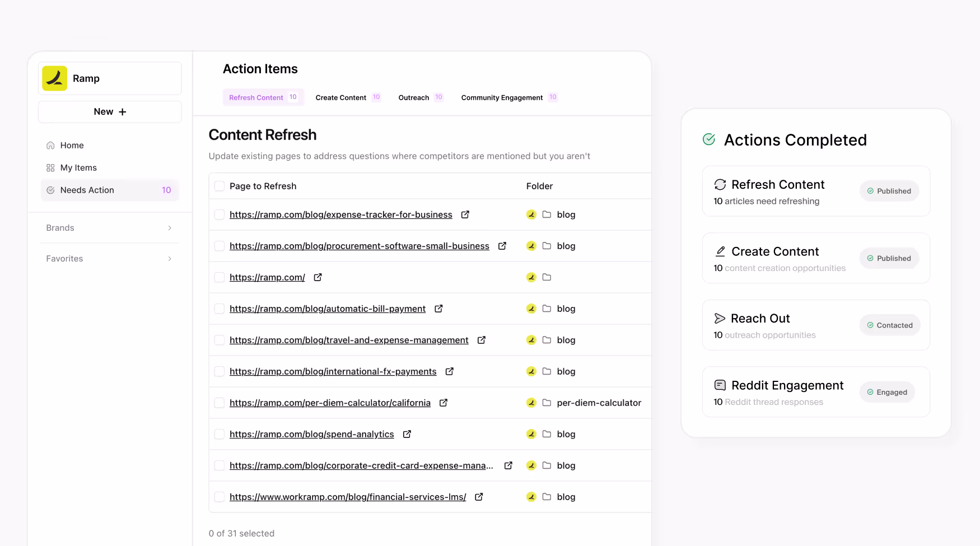Check the procurement-software-small-business row checkbox
Viewport: 980px width, 546px height.
tap(220, 246)
